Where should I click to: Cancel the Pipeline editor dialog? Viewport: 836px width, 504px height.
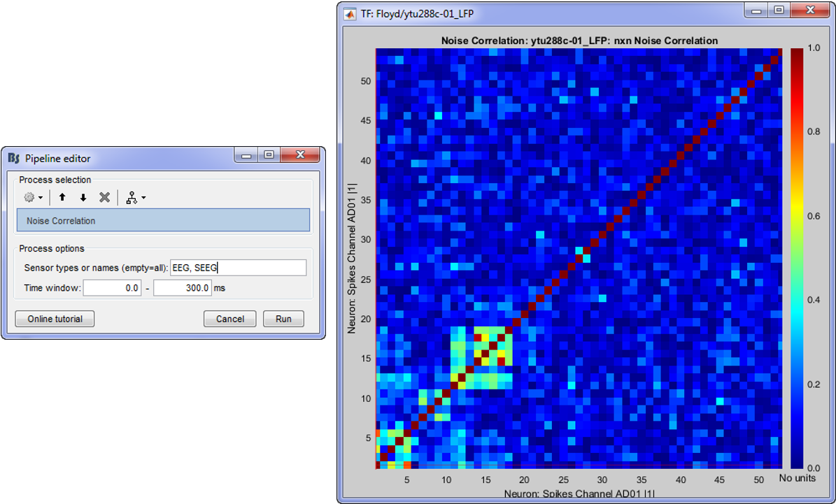(x=229, y=319)
